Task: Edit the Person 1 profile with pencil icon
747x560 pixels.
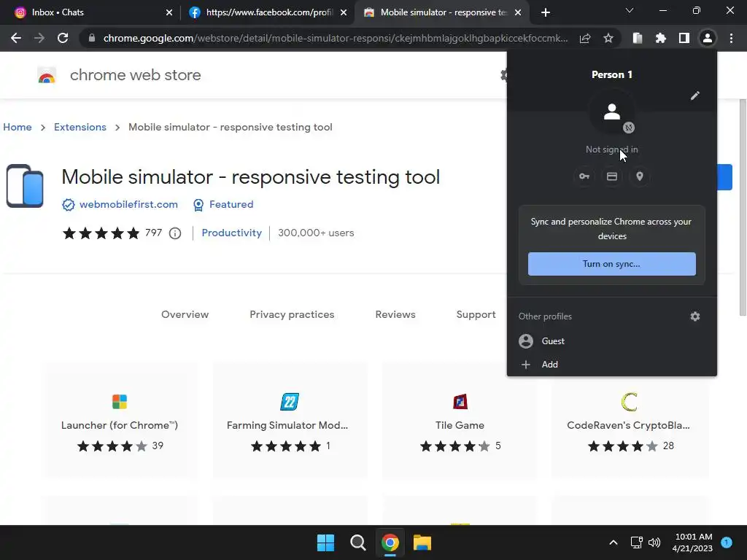Action: [695, 96]
